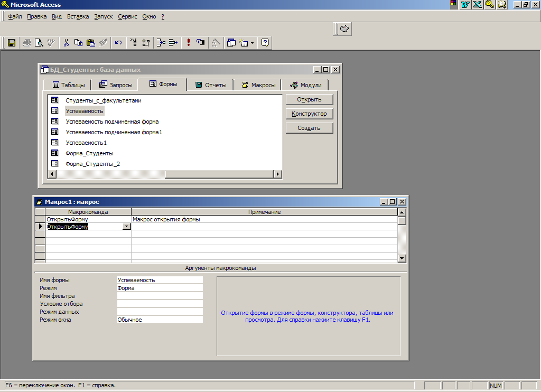Select the Формы tab
The width and height of the screenshot is (541, 392).
click(x=163, y=84)
